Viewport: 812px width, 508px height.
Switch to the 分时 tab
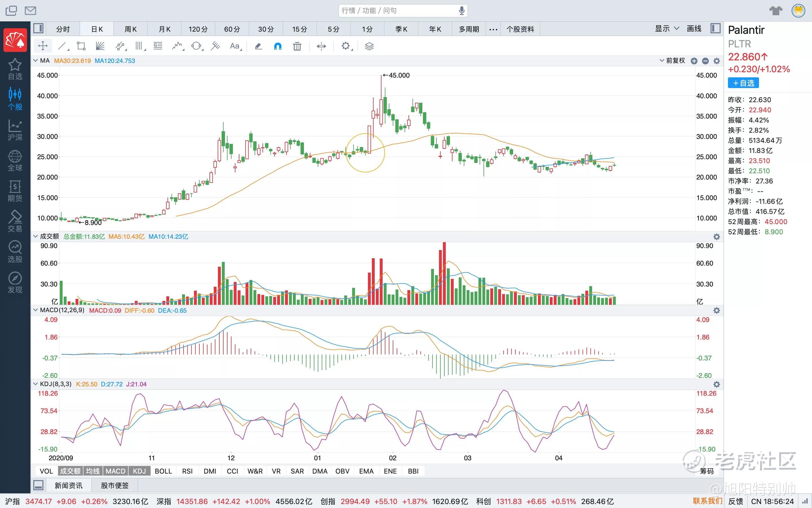click(x=63, y=29)
